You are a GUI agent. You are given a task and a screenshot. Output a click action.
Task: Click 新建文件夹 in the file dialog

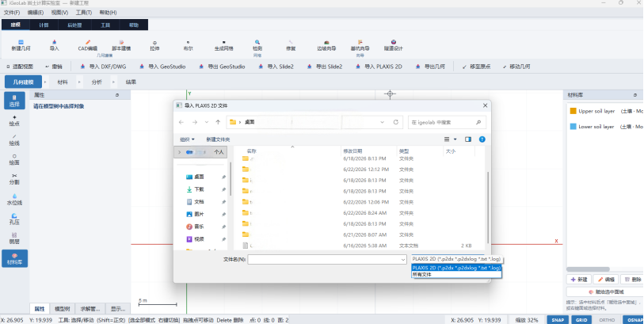click(x=218, y=139)
